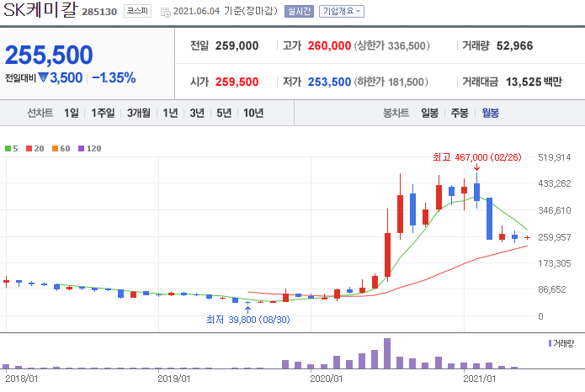Select the 1년 line chart tab
The height and width of the screenshot is (392, 585).
[170, 113]
